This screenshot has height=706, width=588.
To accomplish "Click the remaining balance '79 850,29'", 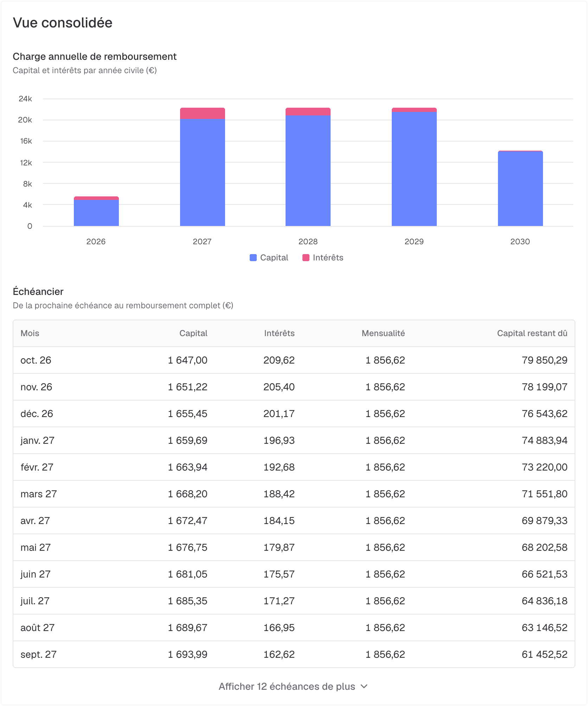I will point(545,360).
